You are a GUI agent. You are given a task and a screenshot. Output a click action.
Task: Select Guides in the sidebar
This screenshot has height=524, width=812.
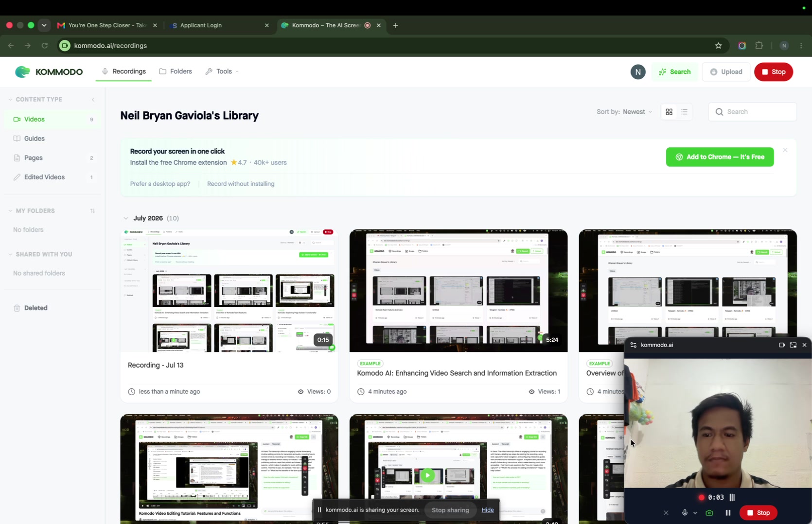[x=53, y=139]
